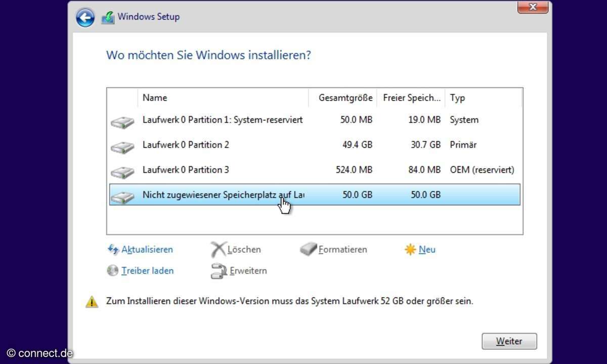This screenshot has width=607, height=364.
Task: Click the drive icon of Laufwerk 0 Partition 2
Action: [122, 147]
